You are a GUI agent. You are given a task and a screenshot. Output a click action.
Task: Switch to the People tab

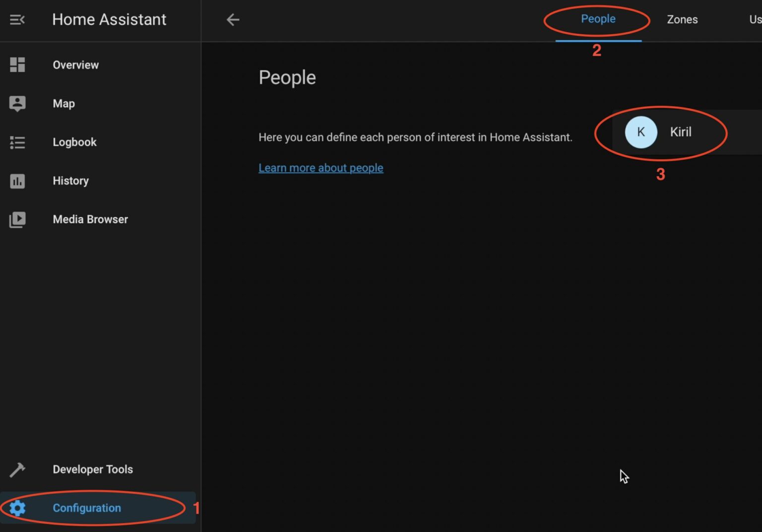pos(597,19)
